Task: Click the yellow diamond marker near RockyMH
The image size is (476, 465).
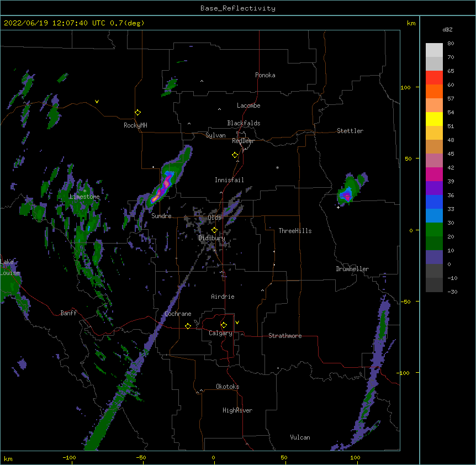Action: (137, 113)
